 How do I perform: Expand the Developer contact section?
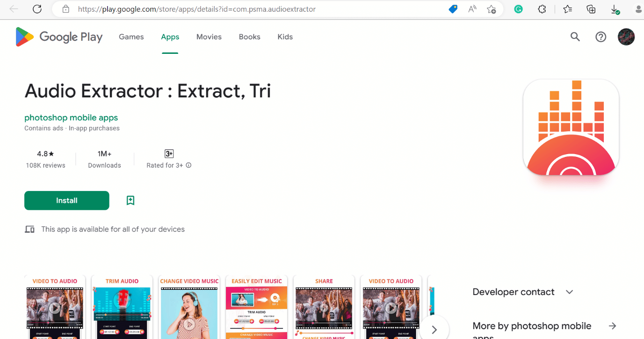pyautogui.click(x=569, y=292)
